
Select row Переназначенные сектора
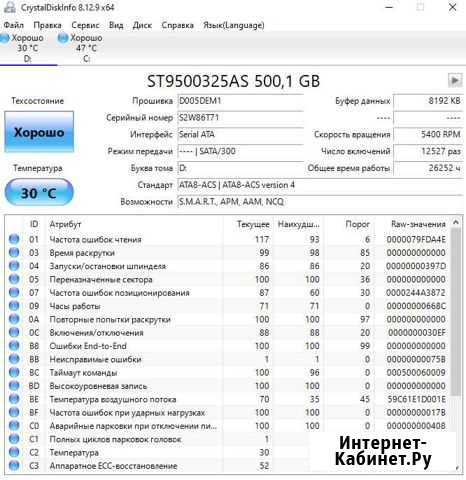(x=227, y=279)
